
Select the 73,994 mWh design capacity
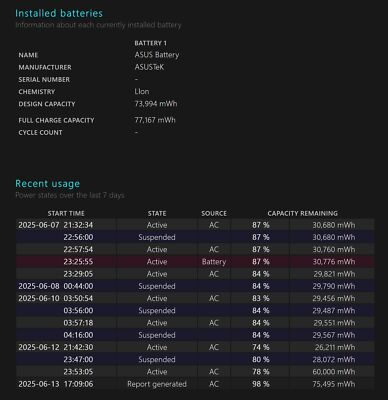[x=156, y=104]
